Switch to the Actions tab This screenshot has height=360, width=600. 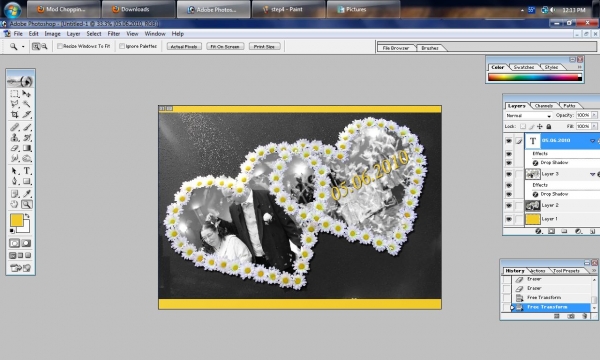538,271
